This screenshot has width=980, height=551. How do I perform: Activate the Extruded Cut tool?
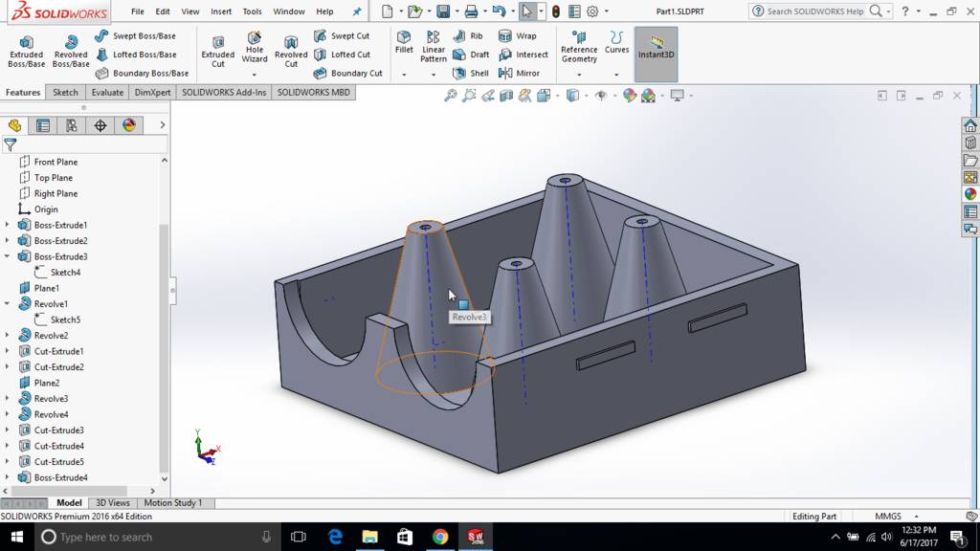217,52
